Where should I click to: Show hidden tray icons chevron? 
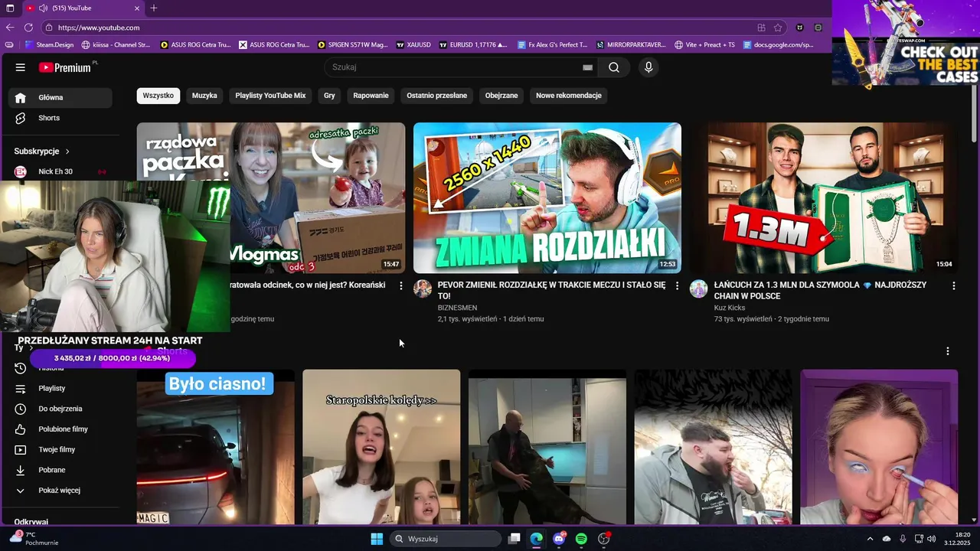[x=870, y=539]
